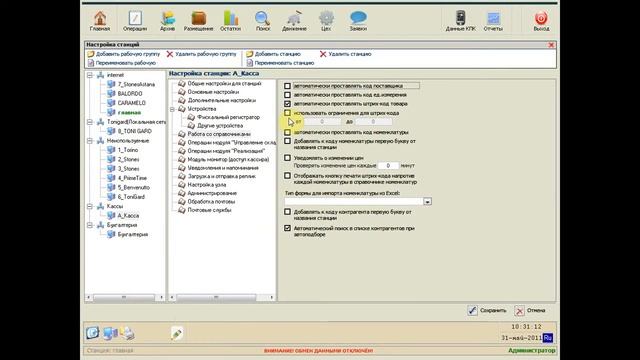Click the barcode limit 'до' field

tap(373, 122)
